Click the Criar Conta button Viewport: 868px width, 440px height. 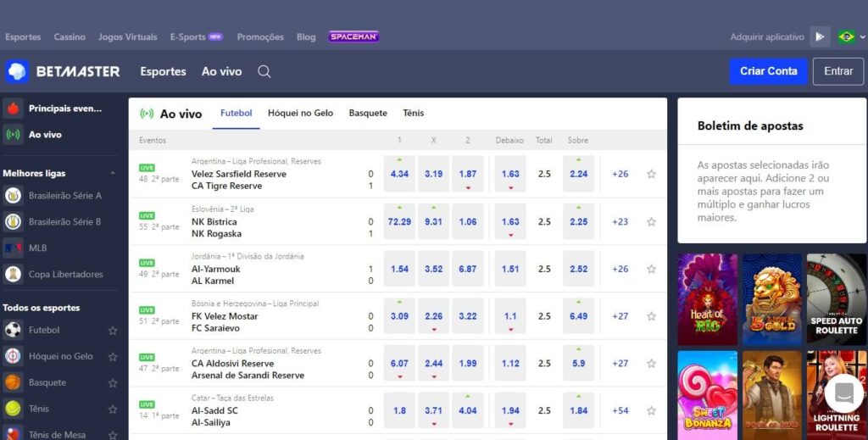(768, 71)
